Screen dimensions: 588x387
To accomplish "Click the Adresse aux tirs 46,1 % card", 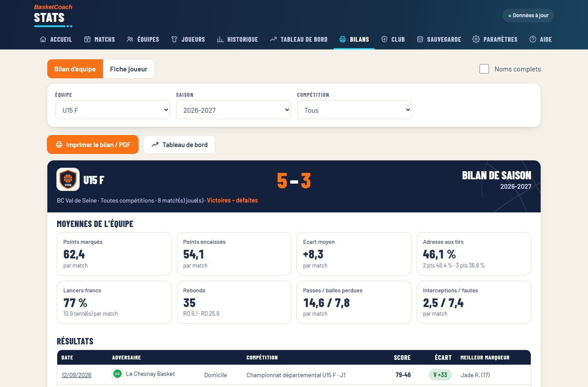I will coord(474,254).
